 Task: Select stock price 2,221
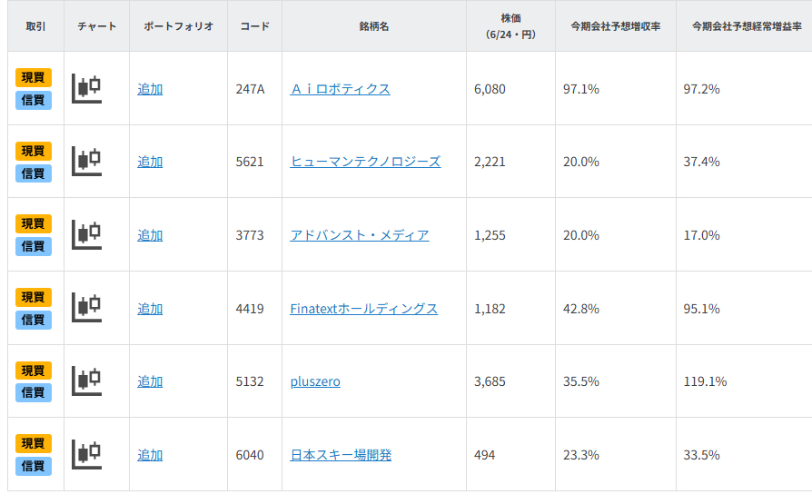point(490,162)
